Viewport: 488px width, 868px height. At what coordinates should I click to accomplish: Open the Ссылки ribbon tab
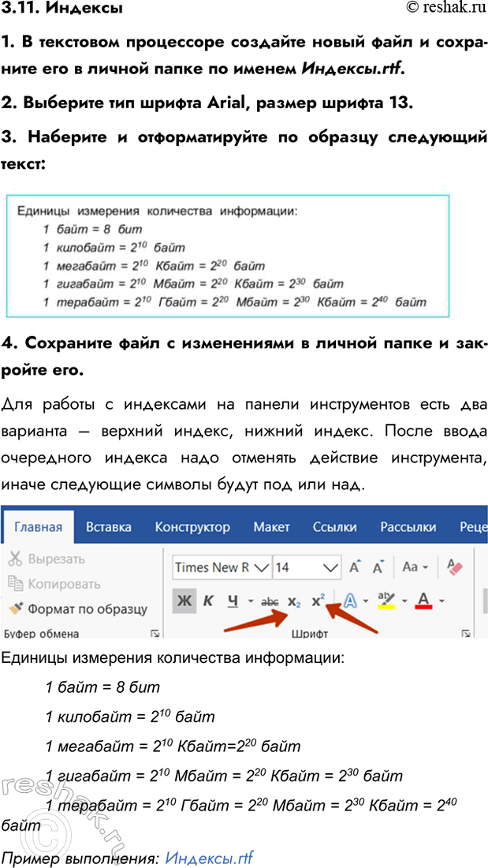[x=334, y=526]
